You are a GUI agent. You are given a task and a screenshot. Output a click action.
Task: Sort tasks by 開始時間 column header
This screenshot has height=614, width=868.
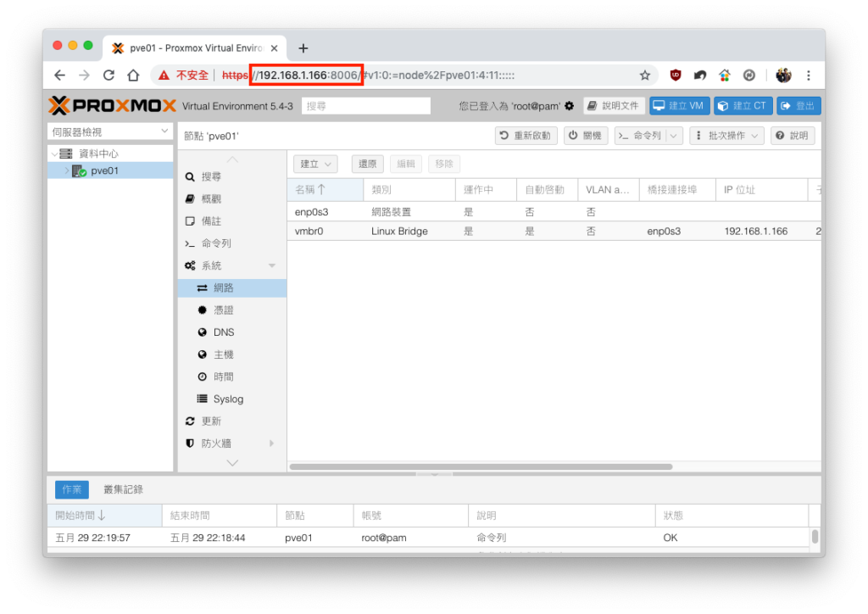tap(104, 516)
